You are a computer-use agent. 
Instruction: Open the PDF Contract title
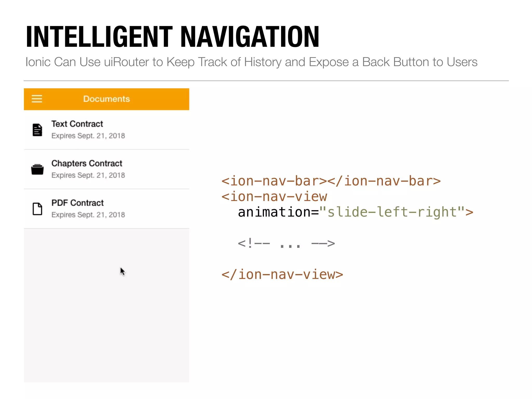(77, 203)
